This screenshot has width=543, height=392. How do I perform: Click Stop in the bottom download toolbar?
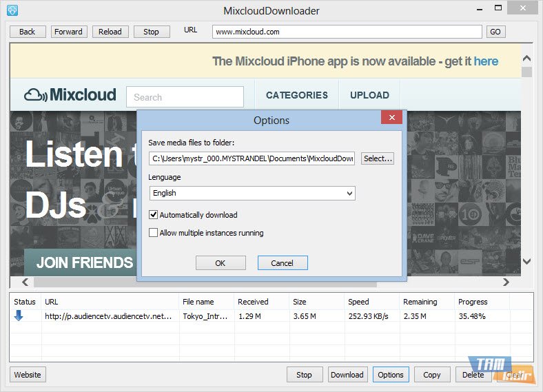[305, 375]
